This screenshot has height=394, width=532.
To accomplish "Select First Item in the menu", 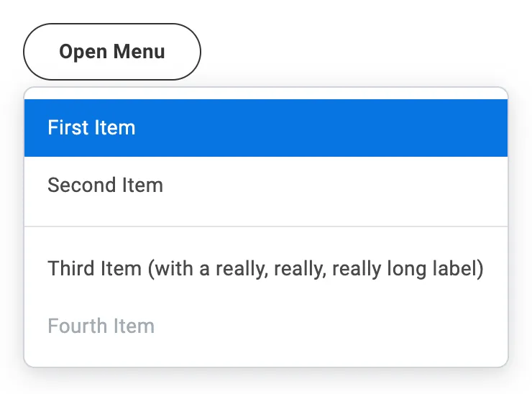I will 266,128.
